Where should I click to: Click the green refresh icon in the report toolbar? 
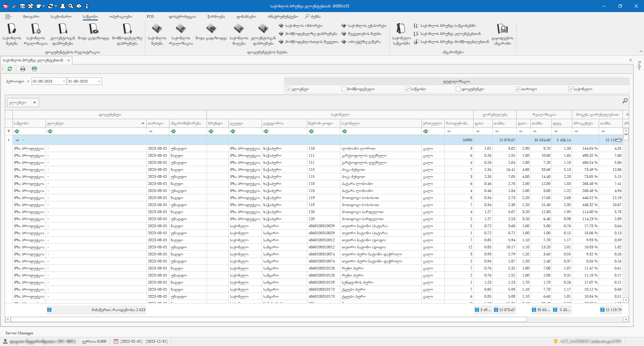click(x=10, y=69)
